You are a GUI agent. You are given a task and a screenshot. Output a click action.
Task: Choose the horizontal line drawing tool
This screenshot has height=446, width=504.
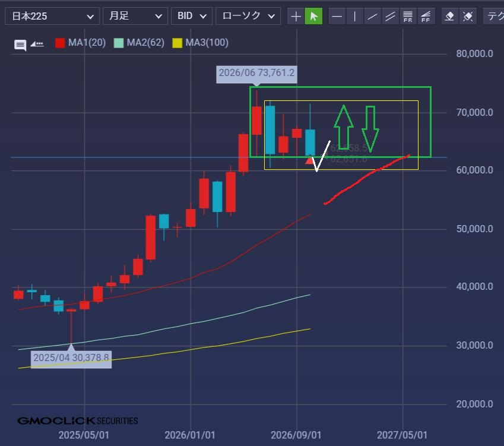[x=337, y=16]
